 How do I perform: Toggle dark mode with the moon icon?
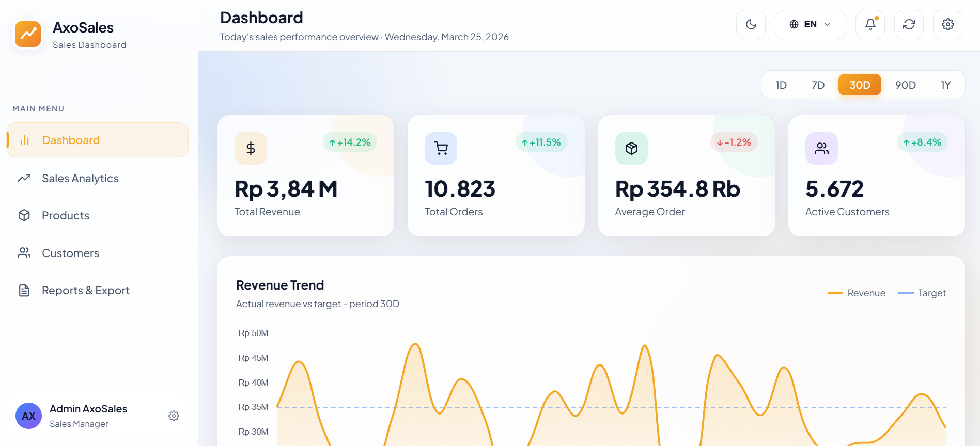(751, 24)
